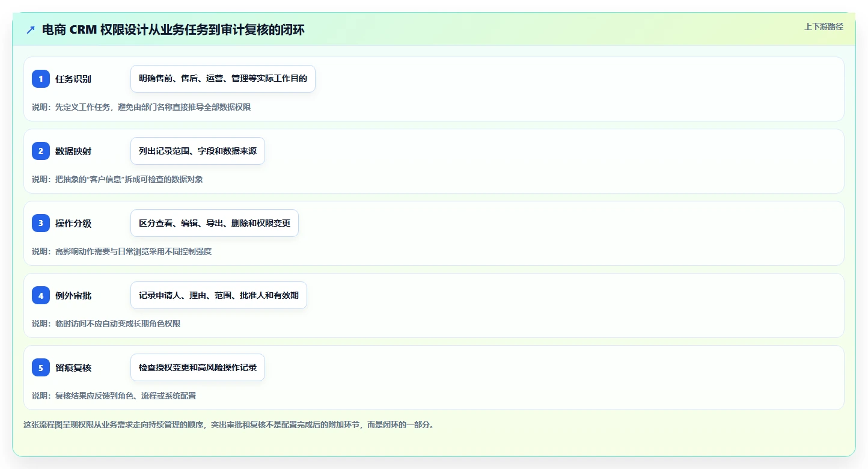Click the chip 列出记录范围、字段和数据来源
This screenshot has height=469, width=868.
tap(198, 151)
